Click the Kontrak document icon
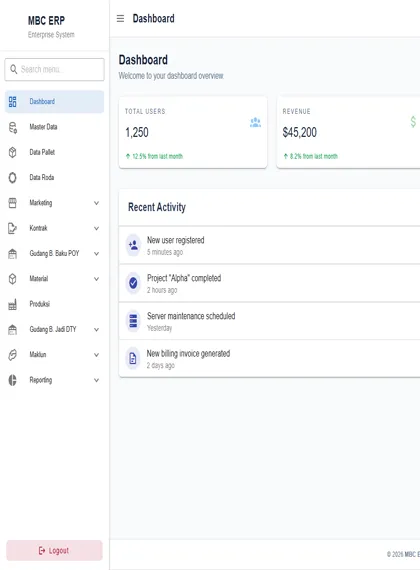Screen dimensions: 420x570 [12, 228]
